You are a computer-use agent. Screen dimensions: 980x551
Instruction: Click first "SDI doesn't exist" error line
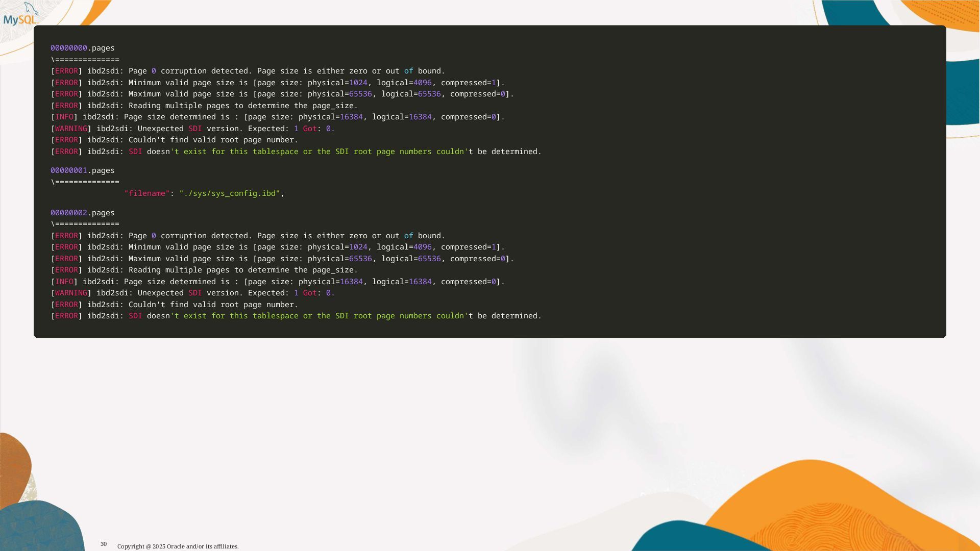pyautogui.click(x=296, y=152)
